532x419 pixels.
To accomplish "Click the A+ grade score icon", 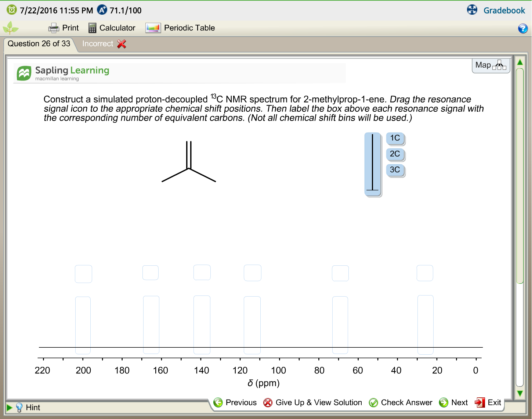I will point(101,10).
